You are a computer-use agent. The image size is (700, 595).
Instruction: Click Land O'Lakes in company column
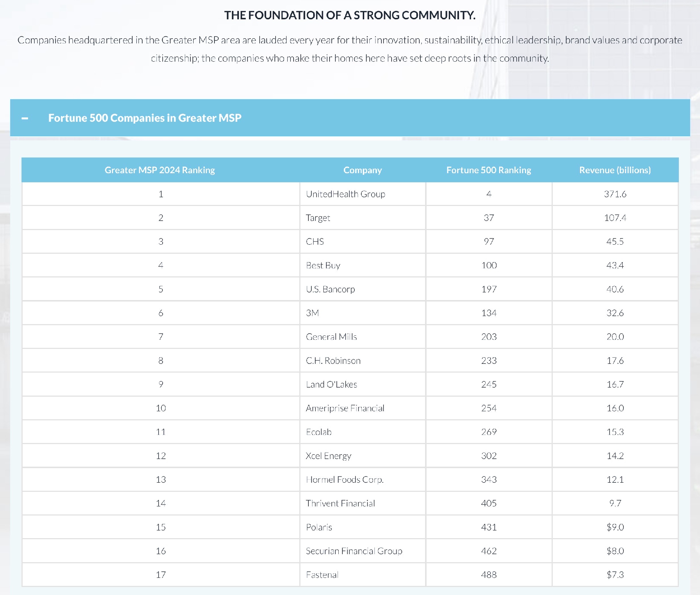click(331, 384)
